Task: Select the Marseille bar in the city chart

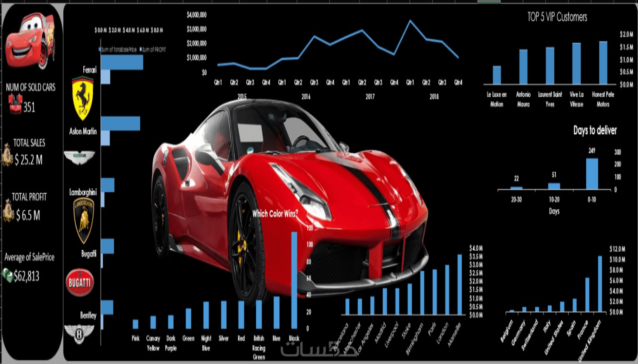Action: 460,284
